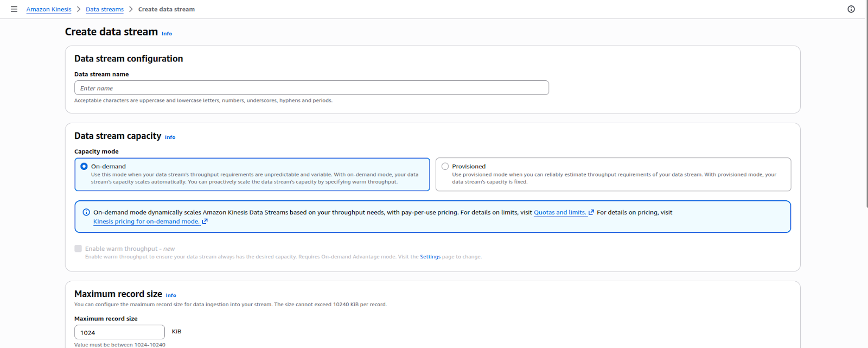Screen dimensions: 868x348
Task: Click external link icon beside Quotas and limits
Action: click(x=591, y=212)
